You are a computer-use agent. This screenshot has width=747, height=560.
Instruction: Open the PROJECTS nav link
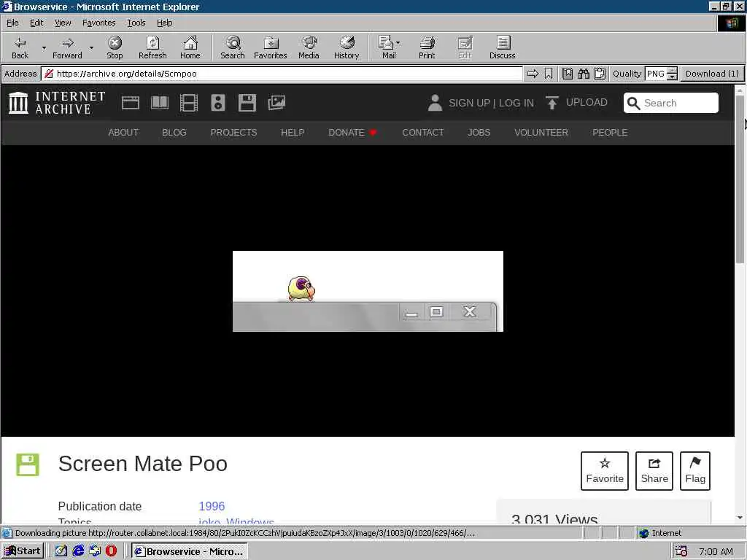point(233,133)
